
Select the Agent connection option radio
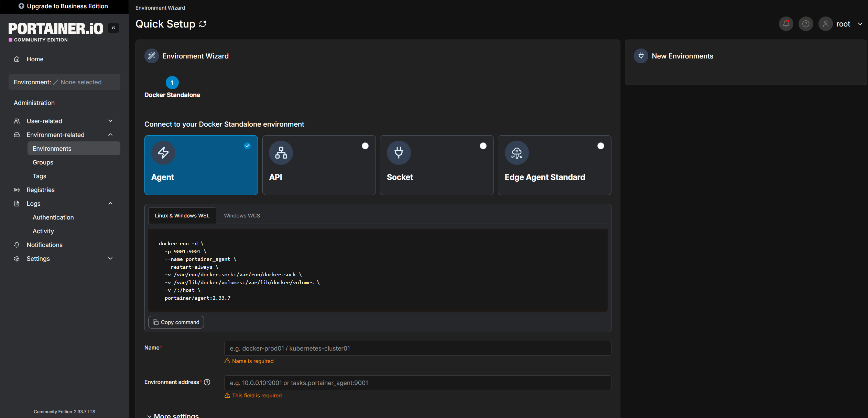pyautogui.click(x=247, y=146)
